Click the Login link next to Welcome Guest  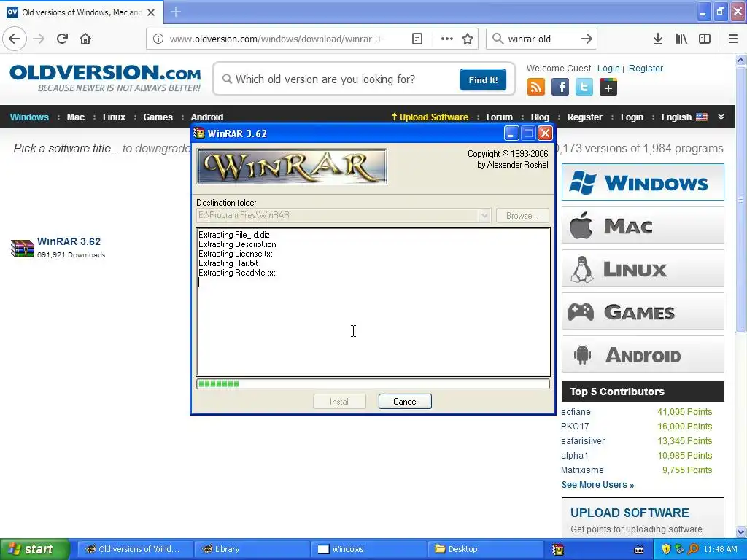[x=608, y=68]
